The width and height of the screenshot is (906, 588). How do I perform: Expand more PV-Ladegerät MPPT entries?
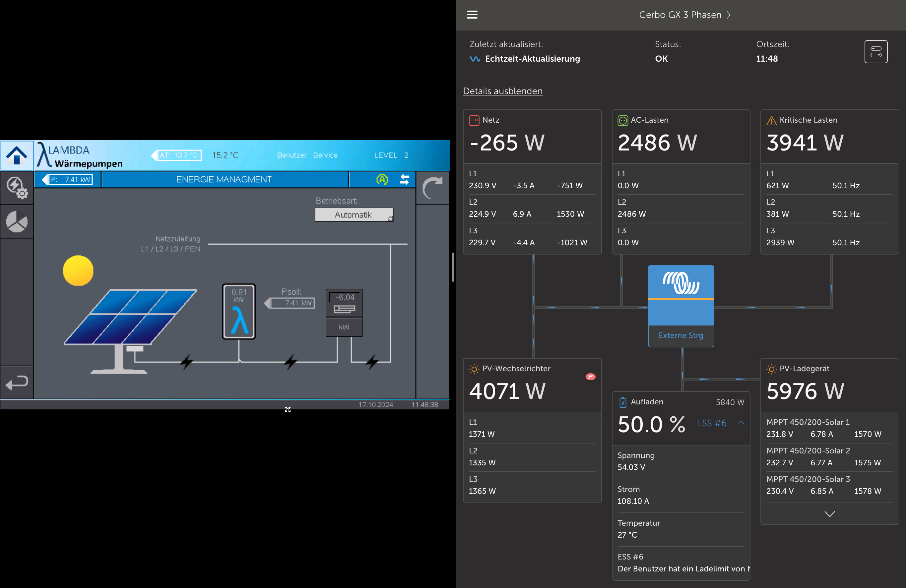(829, 514)
